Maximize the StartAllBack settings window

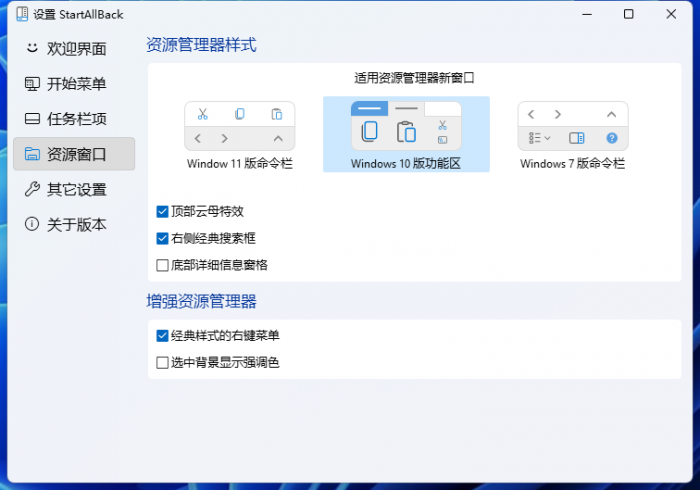pos(628,14)
